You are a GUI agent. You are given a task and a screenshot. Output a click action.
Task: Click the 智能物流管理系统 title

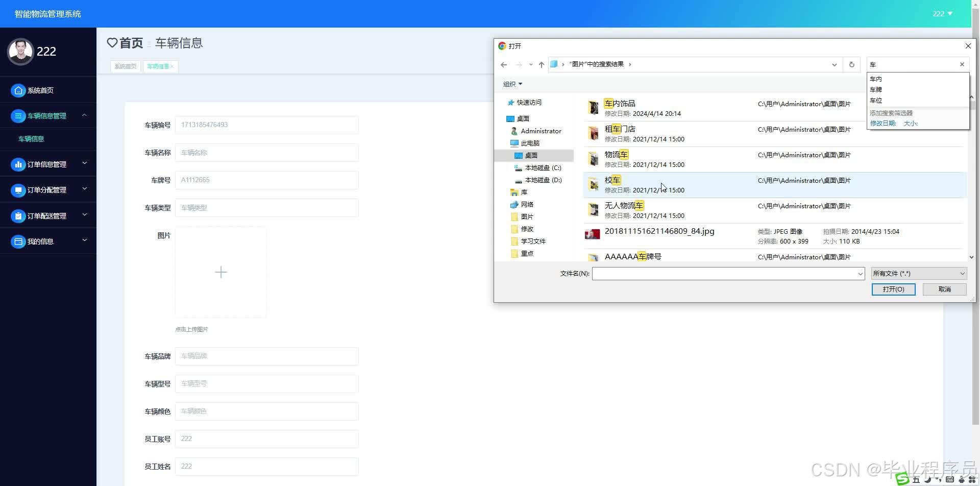tap(48, 14)
